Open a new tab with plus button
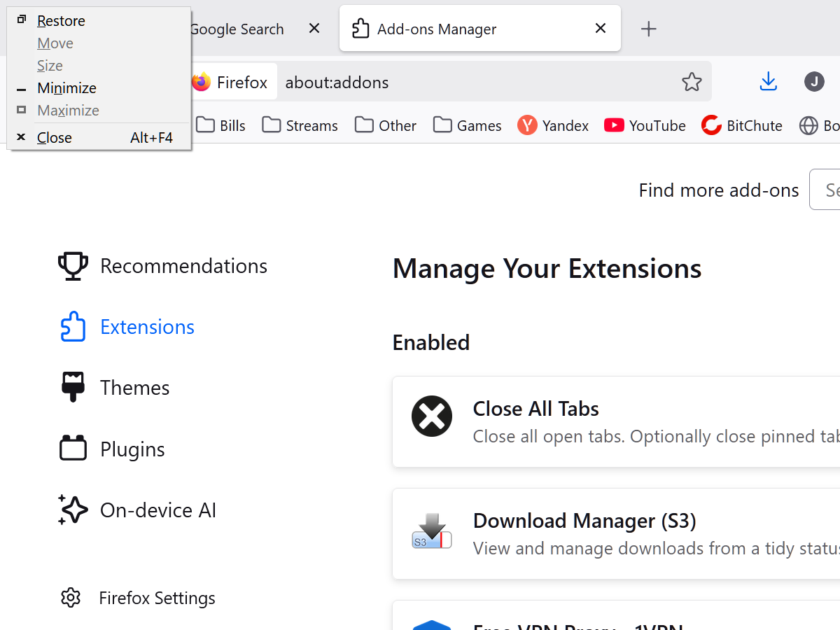 click(x=649, y=29)
